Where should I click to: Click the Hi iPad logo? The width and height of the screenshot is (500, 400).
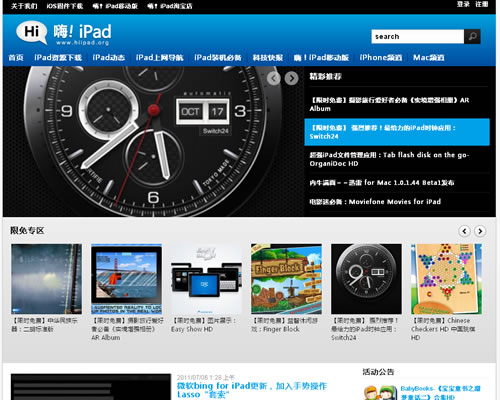(64, 33)
